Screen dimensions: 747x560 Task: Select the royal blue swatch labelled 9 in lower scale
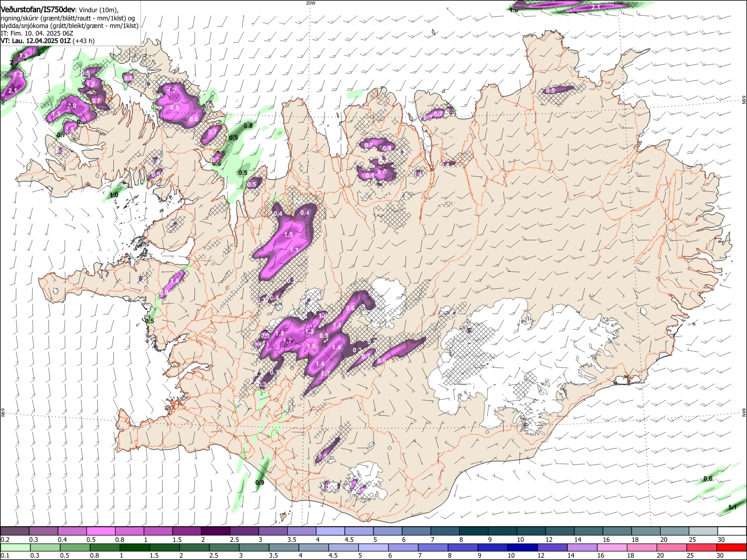493,547
